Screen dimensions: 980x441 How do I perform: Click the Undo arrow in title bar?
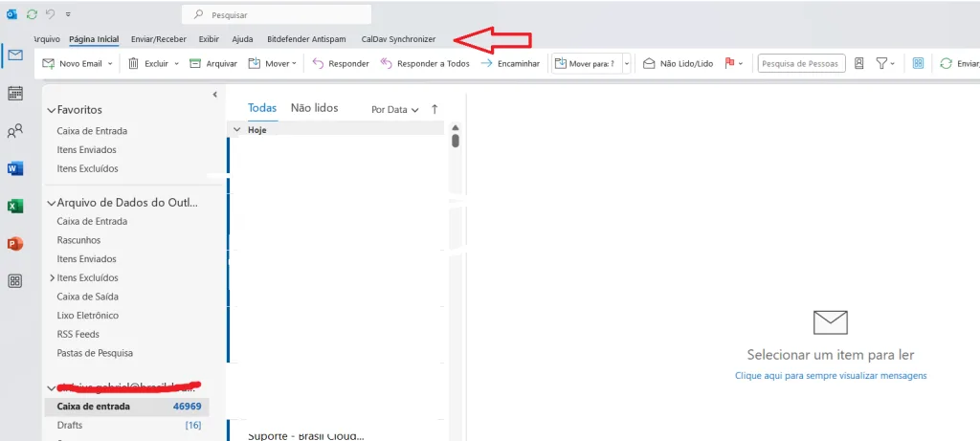point(51,13)
